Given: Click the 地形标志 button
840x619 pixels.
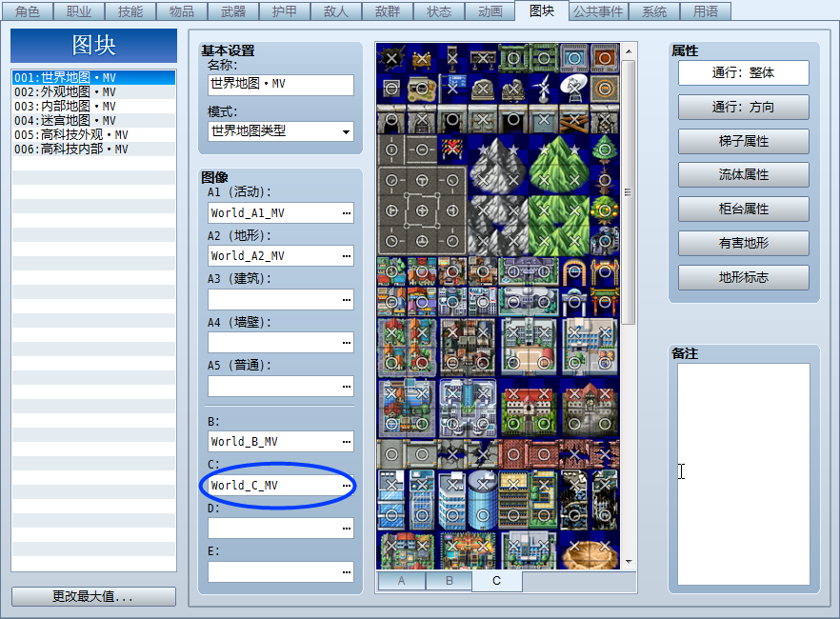Looking at the screenshot, I should [x=744, y=277].
